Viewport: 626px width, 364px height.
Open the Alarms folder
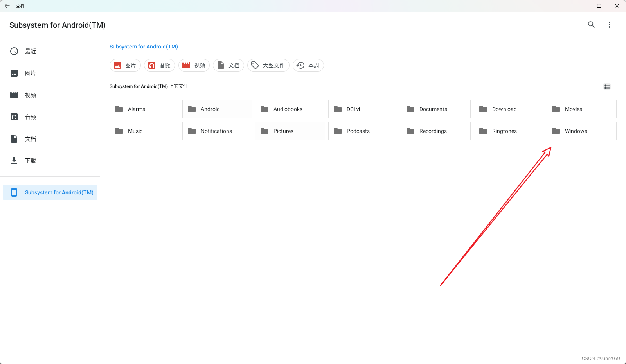pyautogui.click(x=144, y=109)
